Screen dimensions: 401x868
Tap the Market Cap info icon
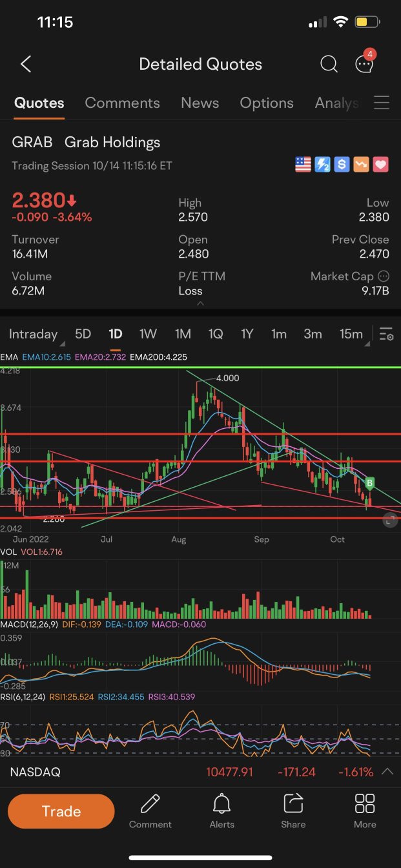coord(384,276)
